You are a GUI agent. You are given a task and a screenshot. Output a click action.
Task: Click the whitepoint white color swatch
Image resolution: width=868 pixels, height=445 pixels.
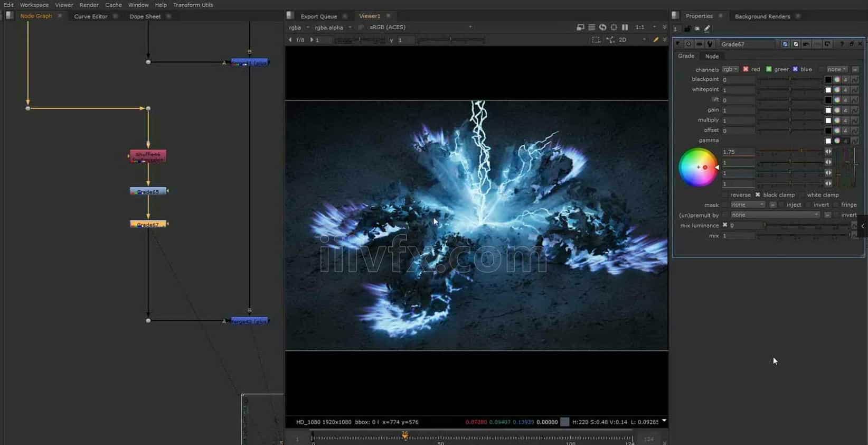828,90
